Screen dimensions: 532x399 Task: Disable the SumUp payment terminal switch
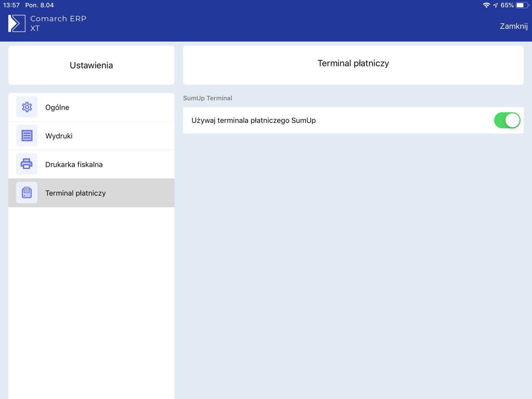507,120
